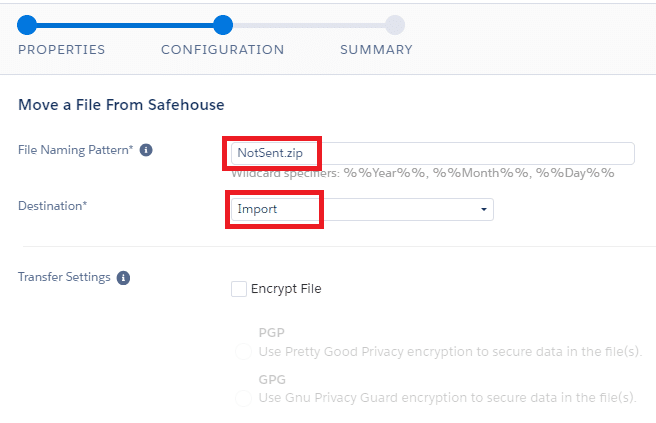This screenshot has height=423, width=656.
Task: Click the Configuration step circle
Action: tap(223, 25)
